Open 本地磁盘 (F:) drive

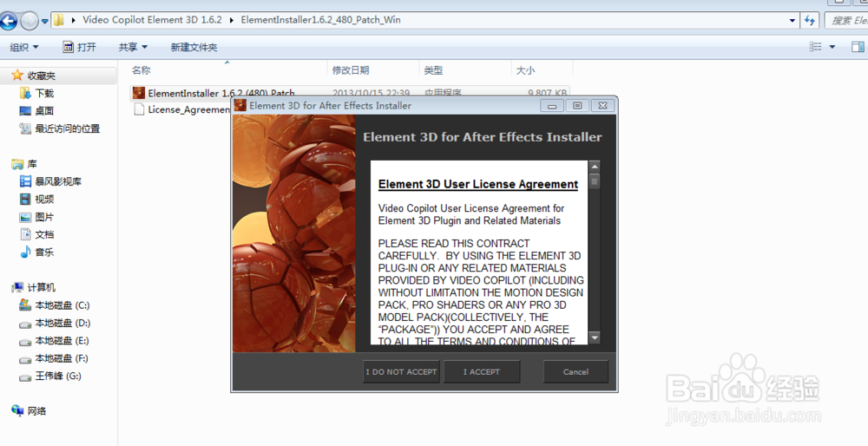(x=62, y=358)
